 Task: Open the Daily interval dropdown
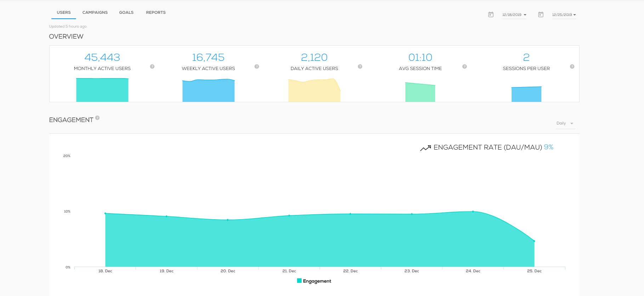[x=565, y=123]
